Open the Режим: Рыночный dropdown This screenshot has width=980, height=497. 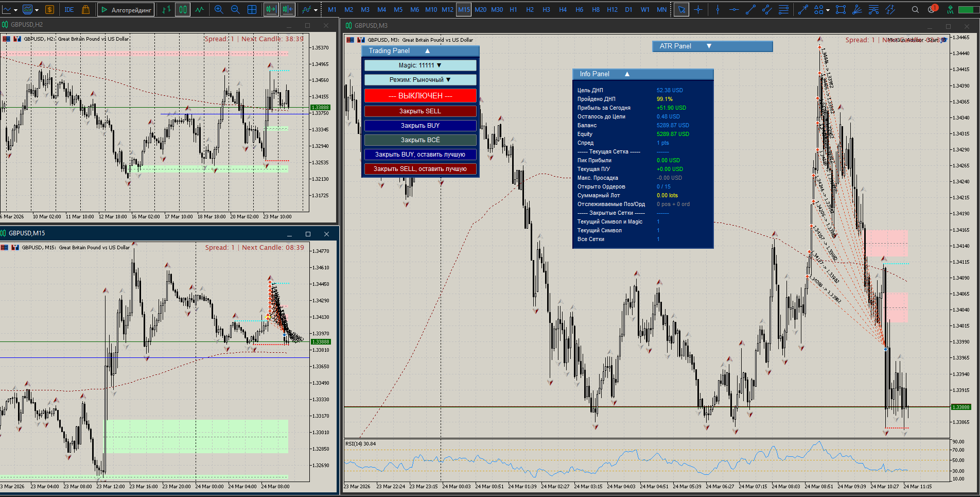[421, 80]
